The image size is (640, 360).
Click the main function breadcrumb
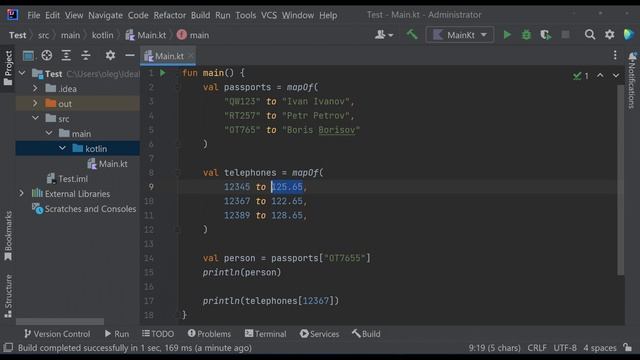(x=193, y=36)
